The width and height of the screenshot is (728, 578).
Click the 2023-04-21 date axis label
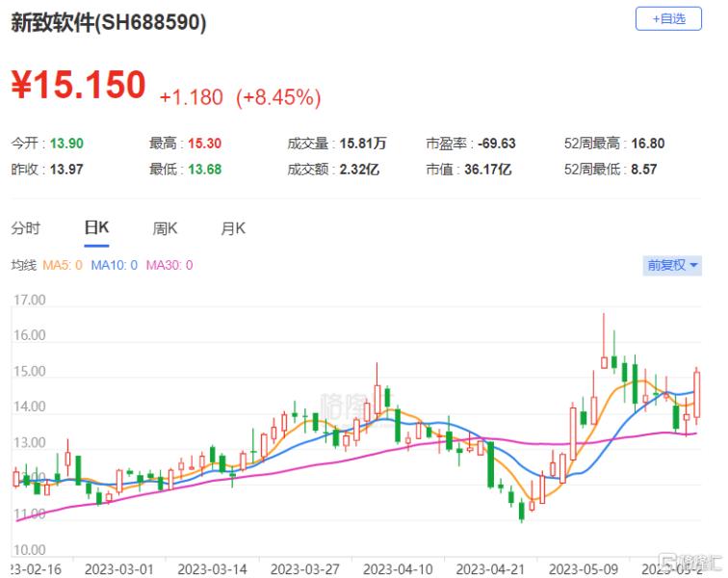pos(490,568)
